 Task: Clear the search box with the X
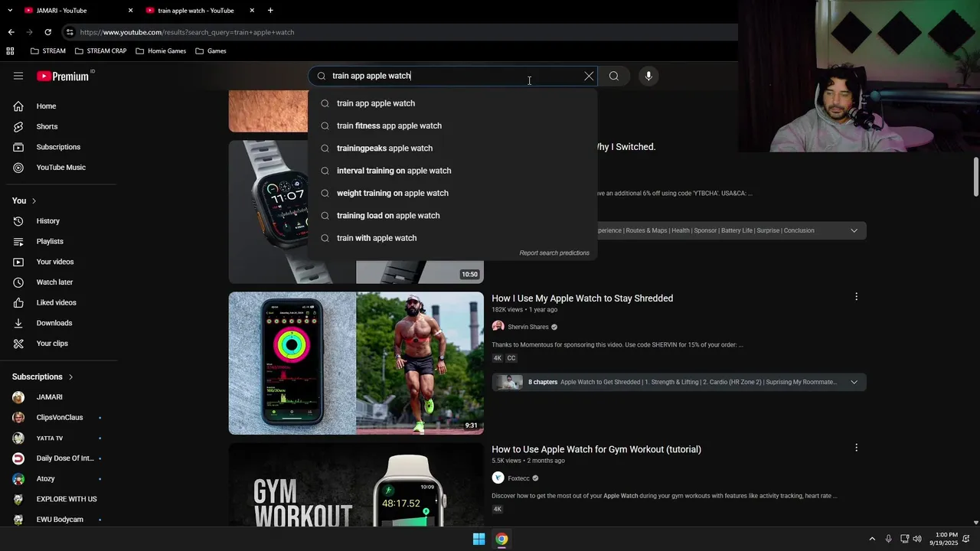coord(589,76)
